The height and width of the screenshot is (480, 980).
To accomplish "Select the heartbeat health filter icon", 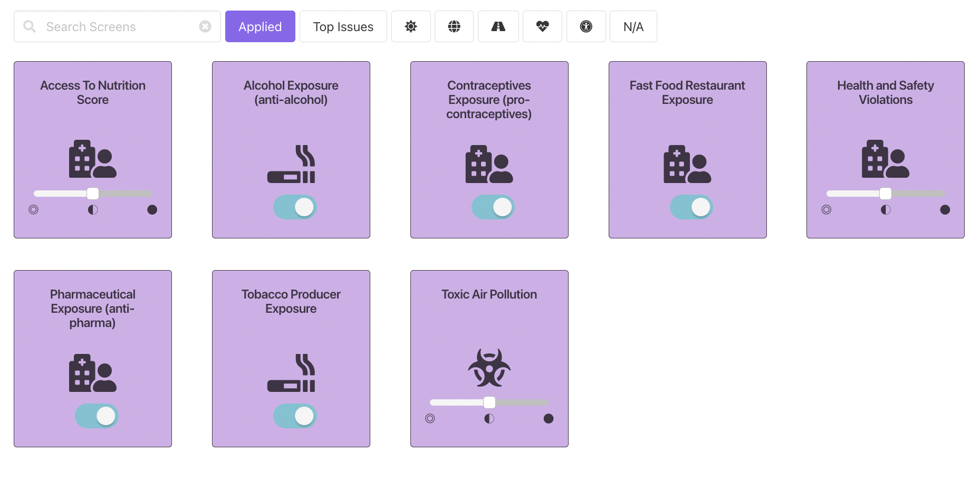I will pos(542,26).
